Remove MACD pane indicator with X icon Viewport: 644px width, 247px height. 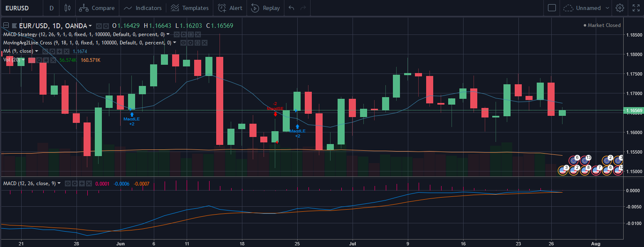pos(89,183)
